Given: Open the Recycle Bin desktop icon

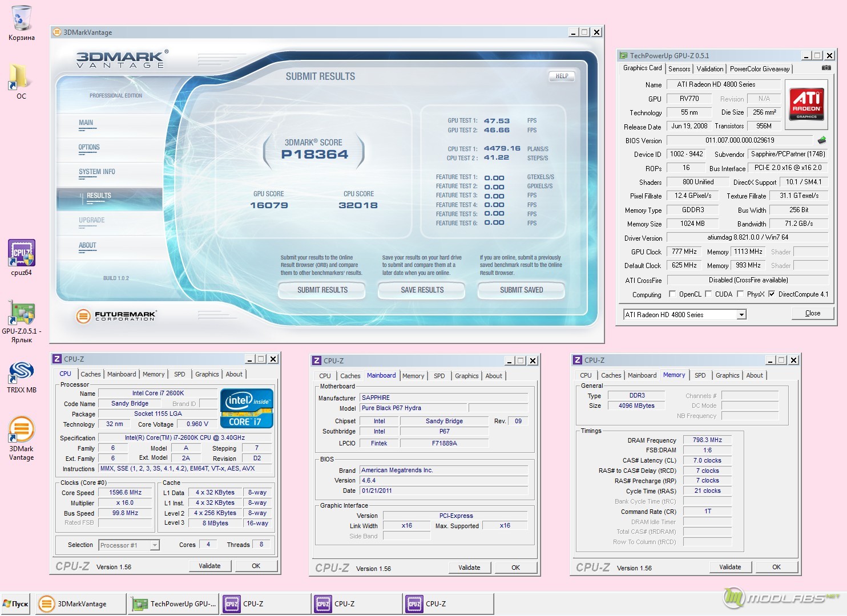Looking at the screenshot, I should (x=21, y=20).
